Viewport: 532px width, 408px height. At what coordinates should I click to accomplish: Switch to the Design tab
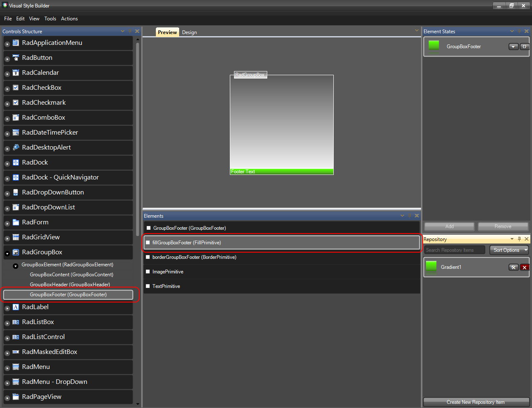point(190,32)
